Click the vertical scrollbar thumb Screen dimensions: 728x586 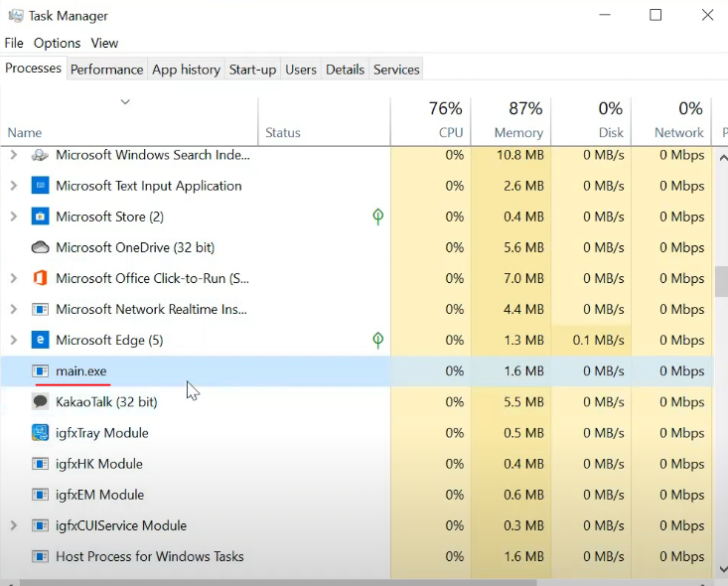coord(722,281)
